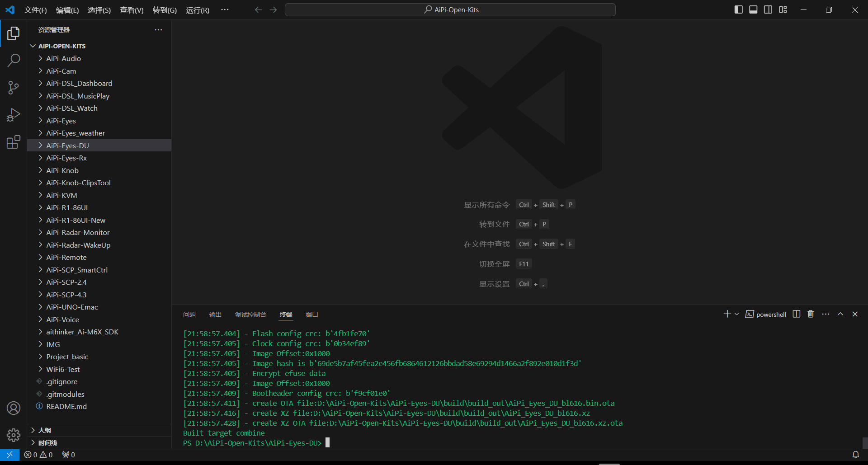Open the 文件(F) menu
This screenshot has width=868, height=465.
[35, 10]
